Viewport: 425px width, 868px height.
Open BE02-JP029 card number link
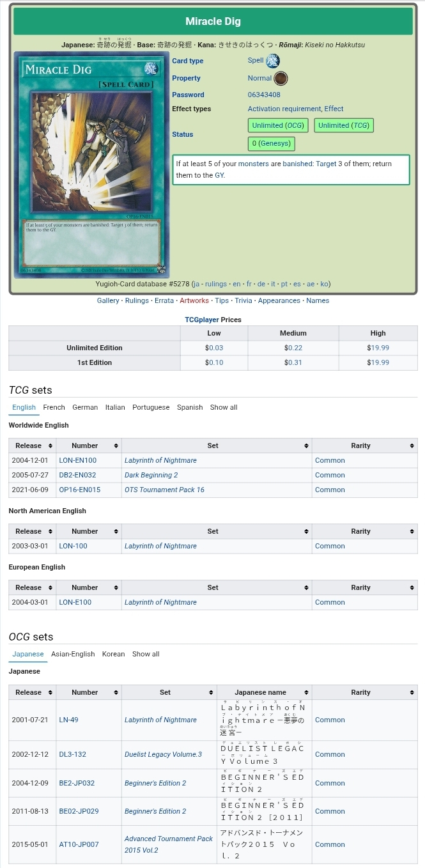(x=79, y=811)
